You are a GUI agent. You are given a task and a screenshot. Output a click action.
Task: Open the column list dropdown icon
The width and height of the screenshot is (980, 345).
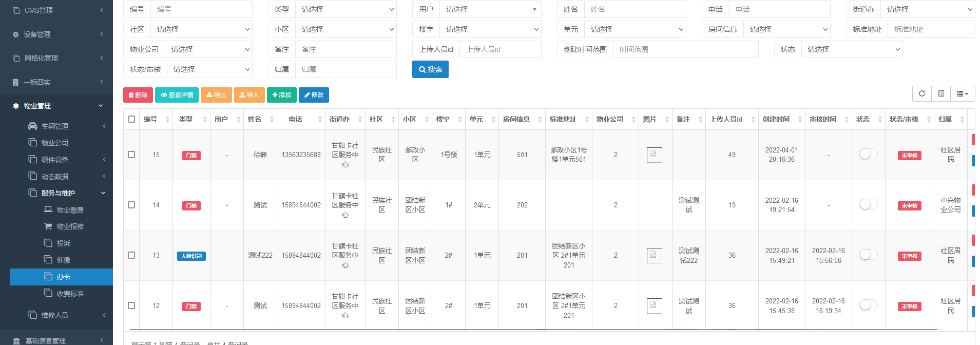(962, 93)
